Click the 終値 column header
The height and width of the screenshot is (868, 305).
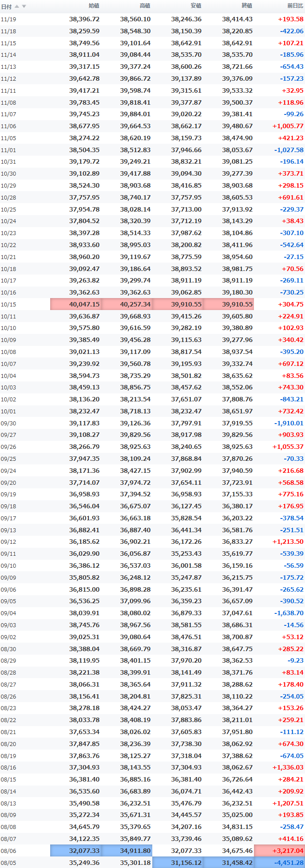247,6
